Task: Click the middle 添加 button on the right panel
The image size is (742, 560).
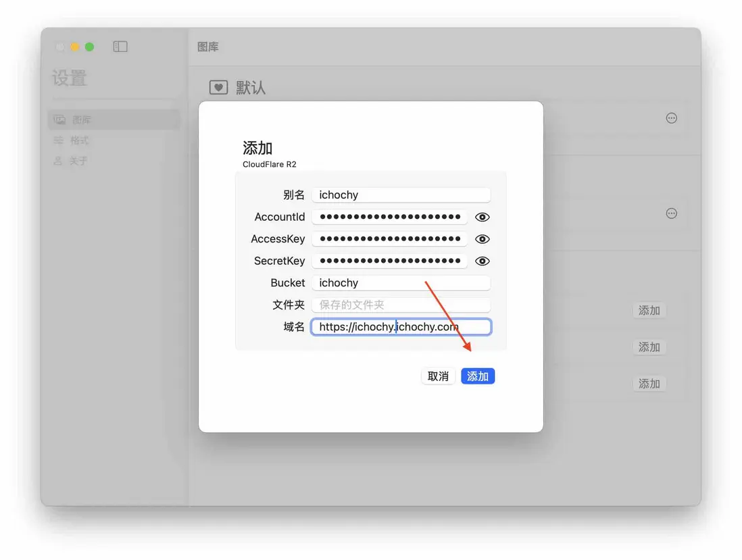Action: [x=649, y=347]
